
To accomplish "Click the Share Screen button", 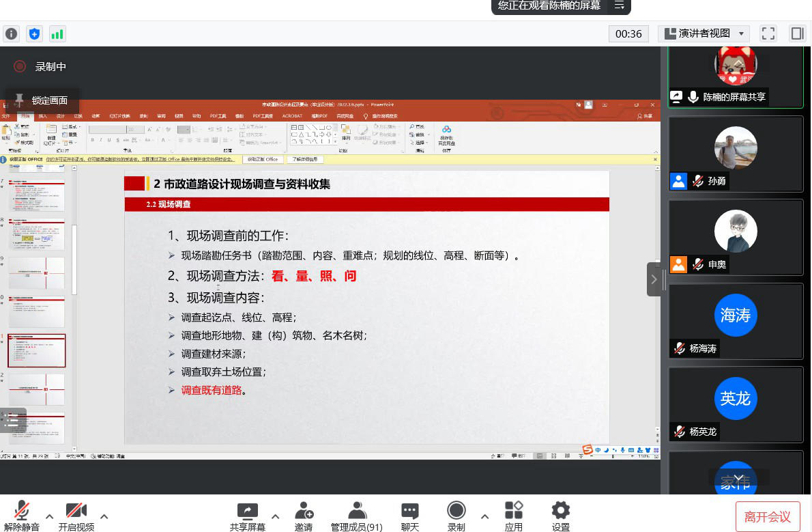I will [247, 516].
